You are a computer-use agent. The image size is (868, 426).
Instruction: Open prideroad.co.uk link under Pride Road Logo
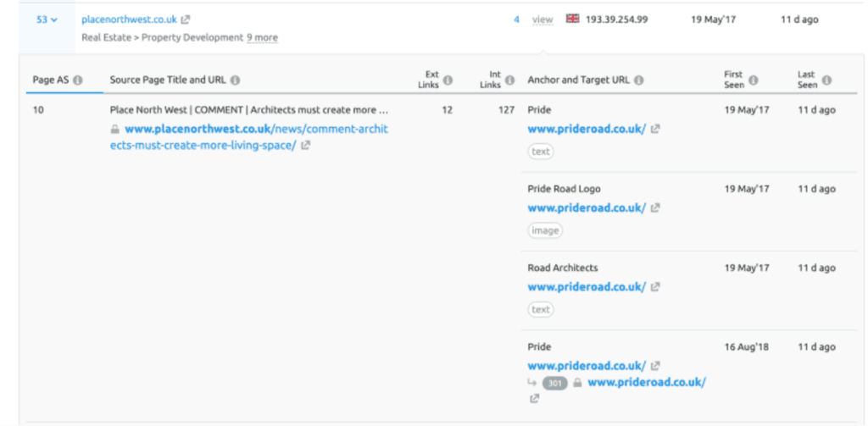[x=587, y=208]
